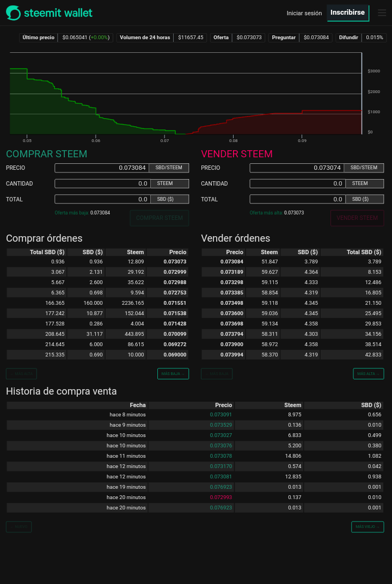Click Oferta más baja value 0.073084
Viewport: 392px width, 584px height.
coord(100,213)
